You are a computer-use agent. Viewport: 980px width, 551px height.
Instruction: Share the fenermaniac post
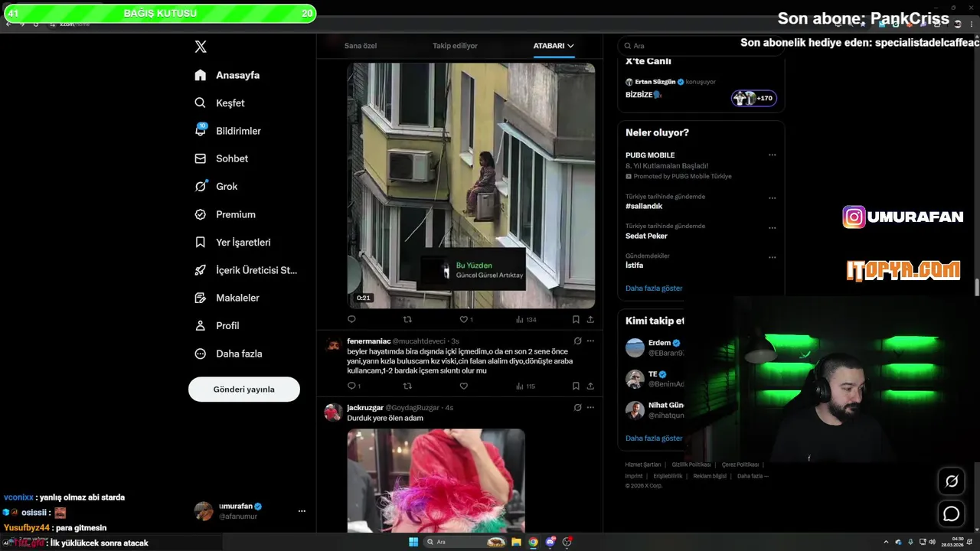(x=590, y=386)
